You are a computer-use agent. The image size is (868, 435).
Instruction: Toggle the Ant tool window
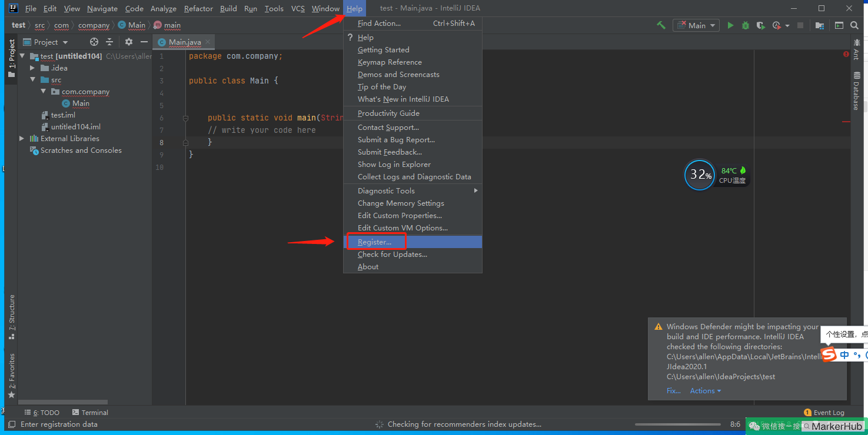(856, 49)
